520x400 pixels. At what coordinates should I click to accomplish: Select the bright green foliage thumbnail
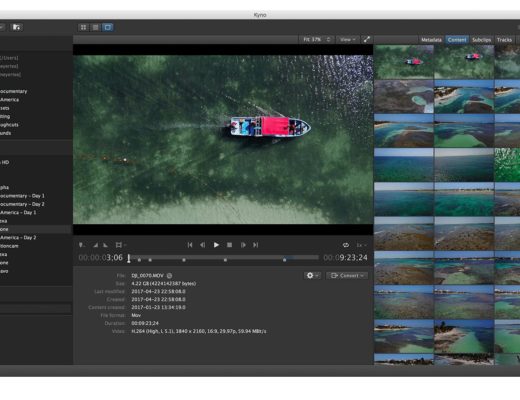coord(507,165)
